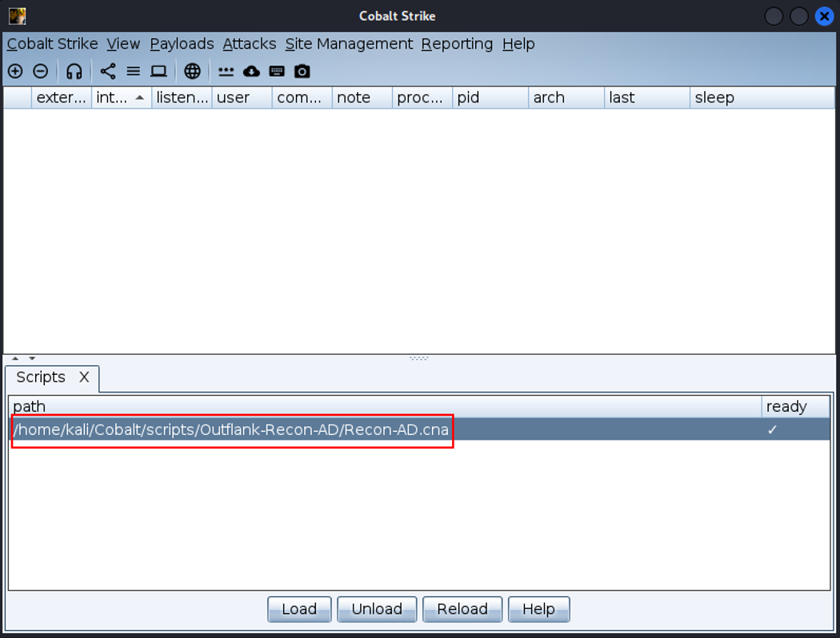
Task: Click the Cobalt Strike app icon in title bar
Action: pos(17,16)
